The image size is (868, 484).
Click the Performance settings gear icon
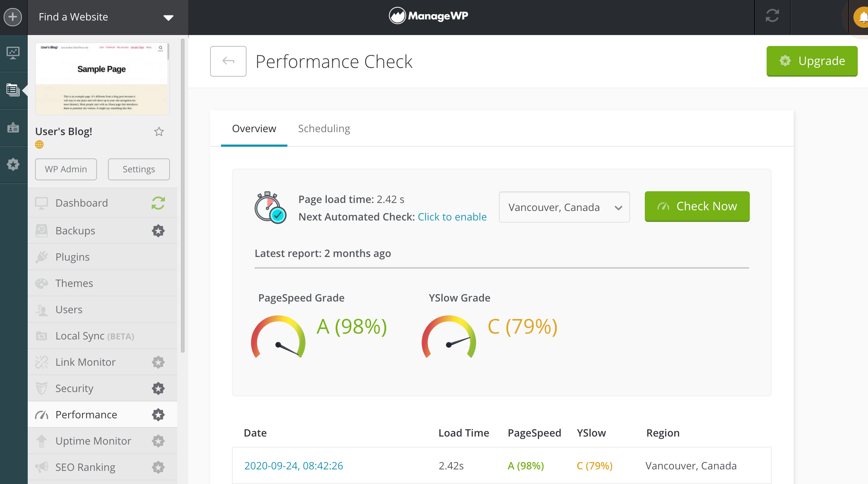158,415
